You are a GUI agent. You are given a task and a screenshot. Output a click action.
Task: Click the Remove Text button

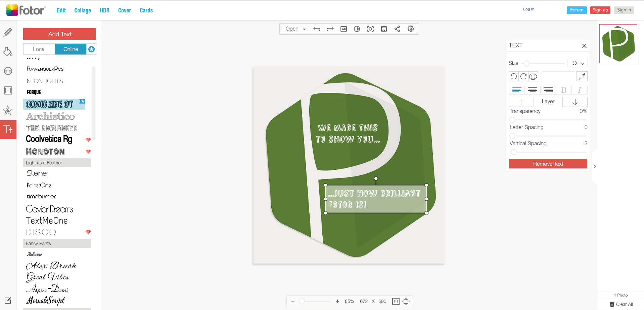tap(548, 164)
